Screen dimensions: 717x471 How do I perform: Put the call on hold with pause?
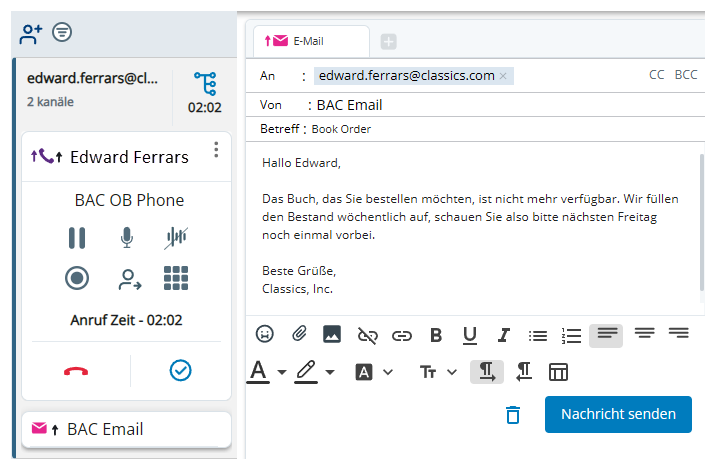77,238
